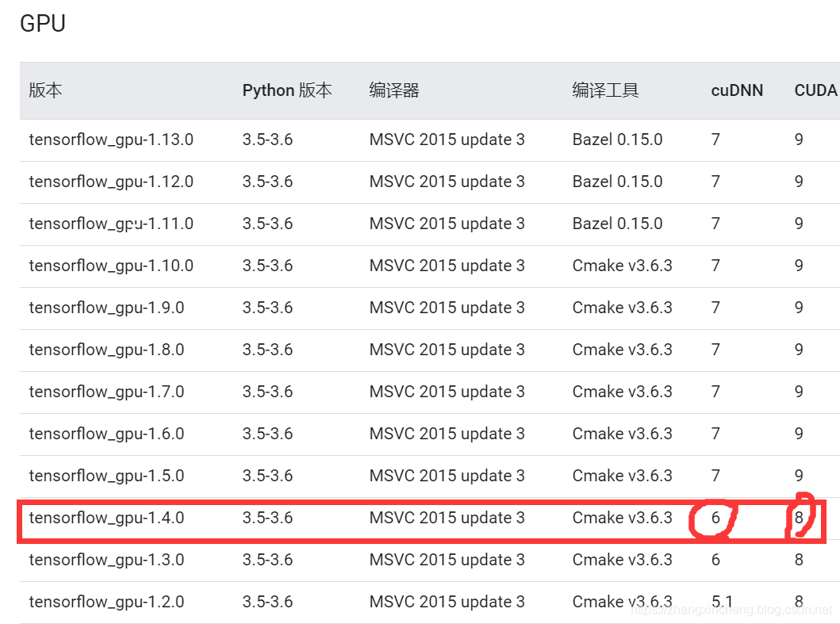Click CUDA value 9 in 1.13.0 row
Image resolution: width=840 pixels, height=624 pixels.
(x=799, y=140)
